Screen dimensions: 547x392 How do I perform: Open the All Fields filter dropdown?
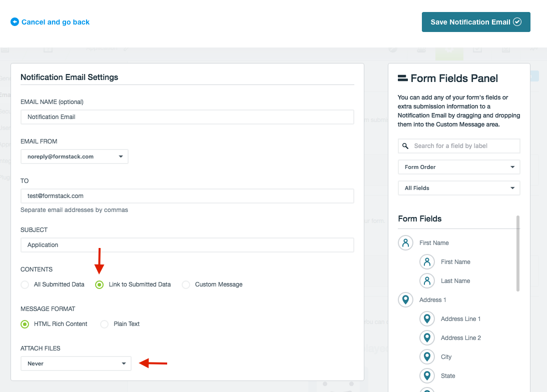coord(459,188)
